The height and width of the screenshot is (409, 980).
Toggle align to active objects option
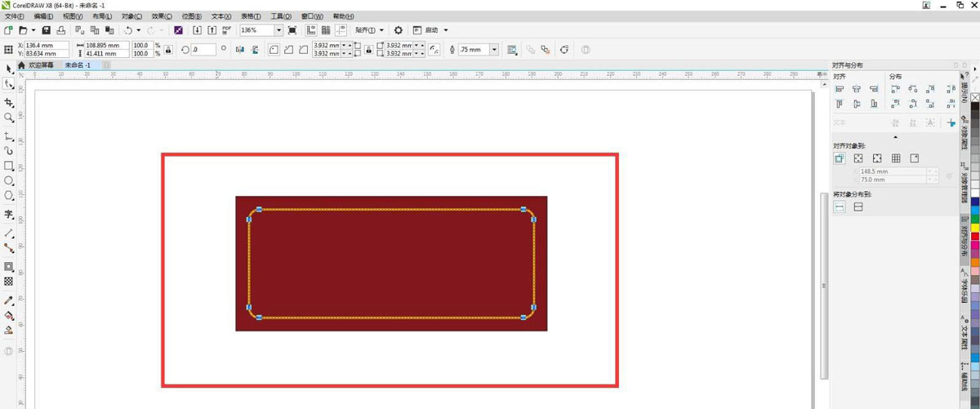coord(839,158)
